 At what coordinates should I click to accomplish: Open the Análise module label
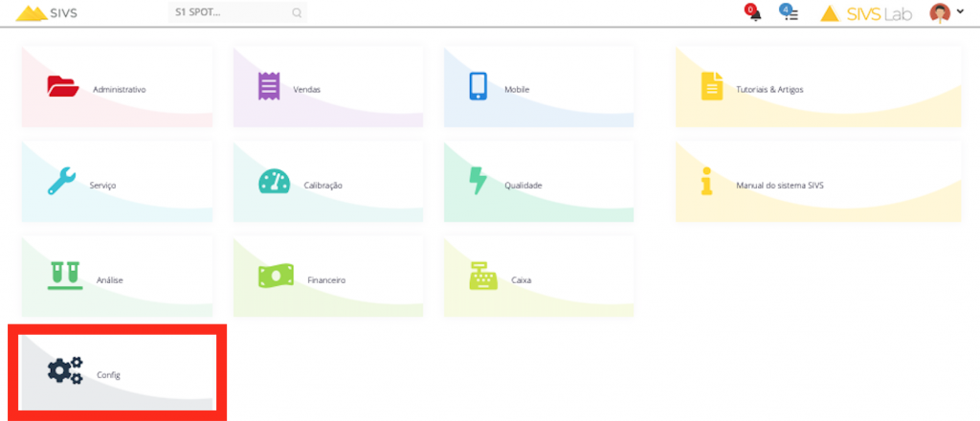[x=110, y=280]
